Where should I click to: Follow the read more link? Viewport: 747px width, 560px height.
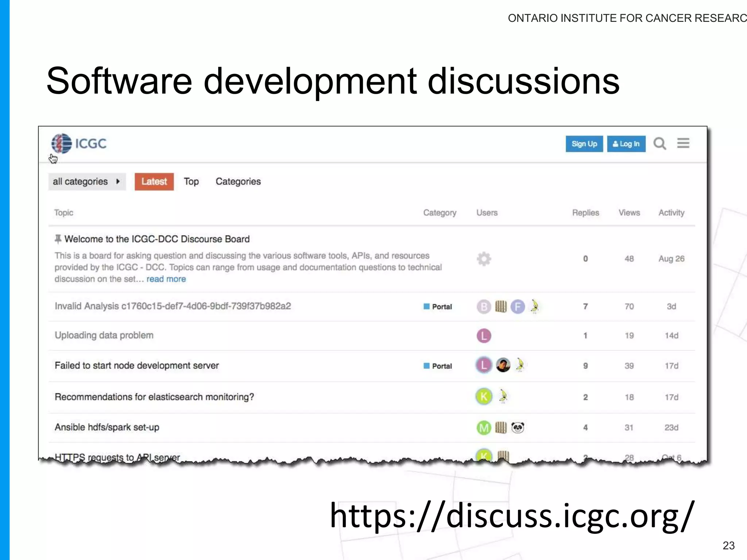[166, 279]
